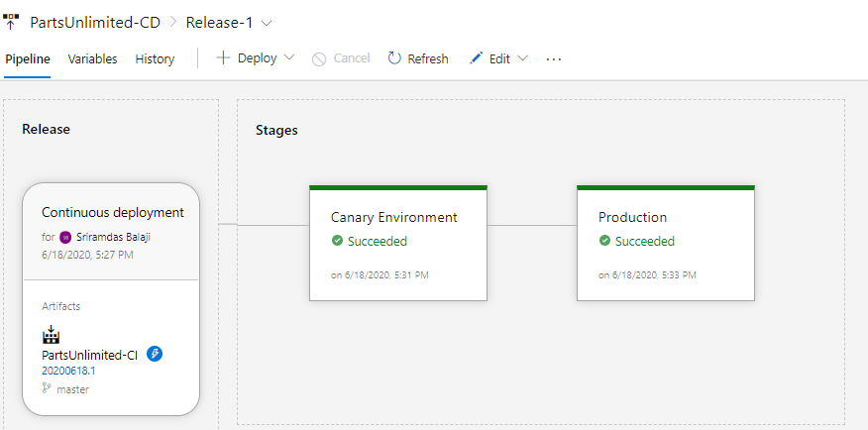The width and height of the screenshot is (868, 430).
Task: Open the Production stage
Action: (666, 244)
